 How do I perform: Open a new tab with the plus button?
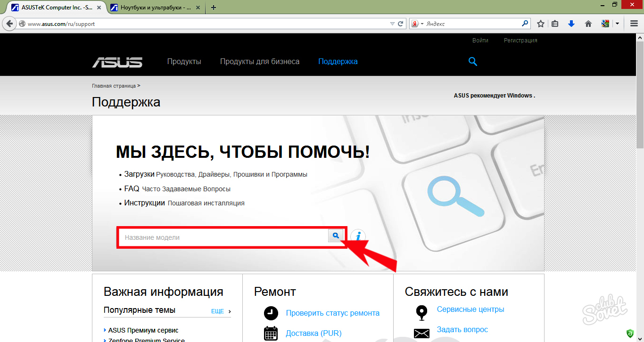click(x=214, y=8)
